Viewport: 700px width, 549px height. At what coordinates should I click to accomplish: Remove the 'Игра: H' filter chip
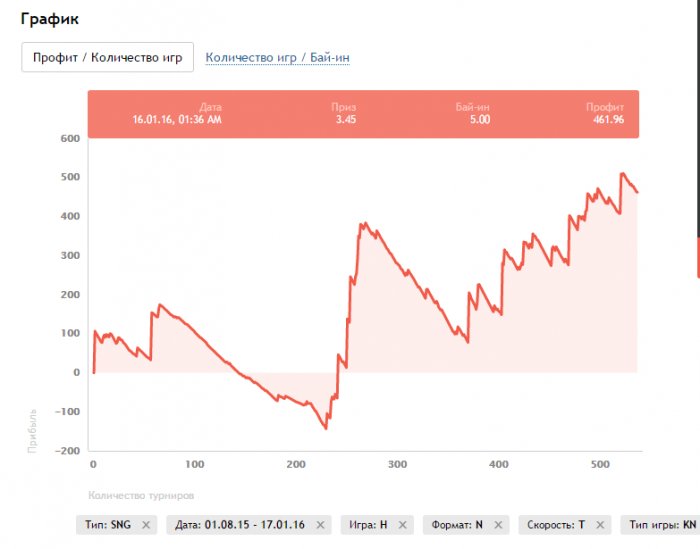402,525
